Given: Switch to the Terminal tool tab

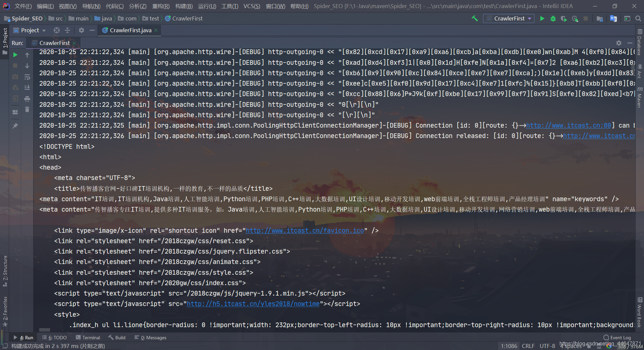Looking at the screenshot, I should pyautogui.click(x=88, y=338).
